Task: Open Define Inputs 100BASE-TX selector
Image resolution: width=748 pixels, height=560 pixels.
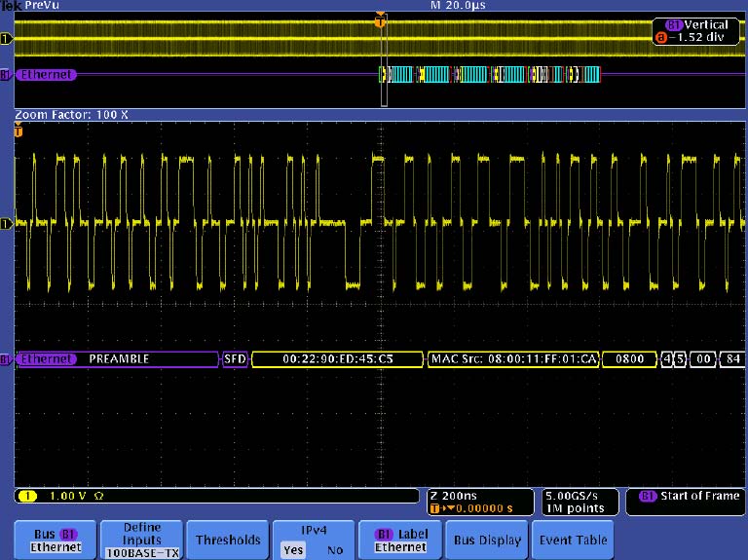Action: pos(142,540)
